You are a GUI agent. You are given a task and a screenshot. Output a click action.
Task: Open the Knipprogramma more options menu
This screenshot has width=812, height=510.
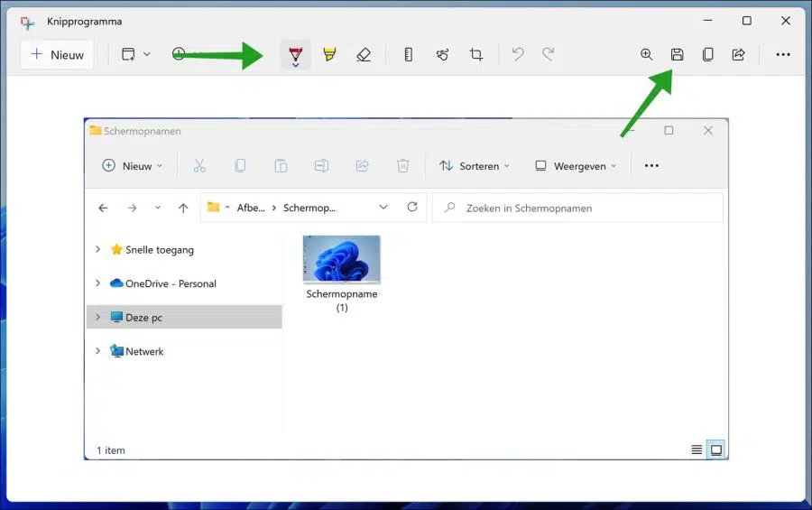point(783,54)
